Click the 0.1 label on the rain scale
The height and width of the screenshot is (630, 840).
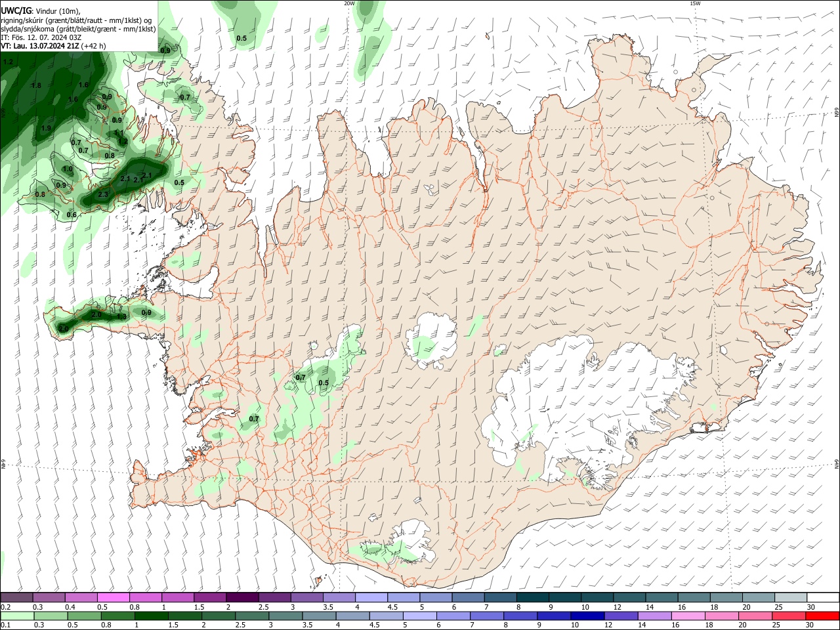pos(5,625)
